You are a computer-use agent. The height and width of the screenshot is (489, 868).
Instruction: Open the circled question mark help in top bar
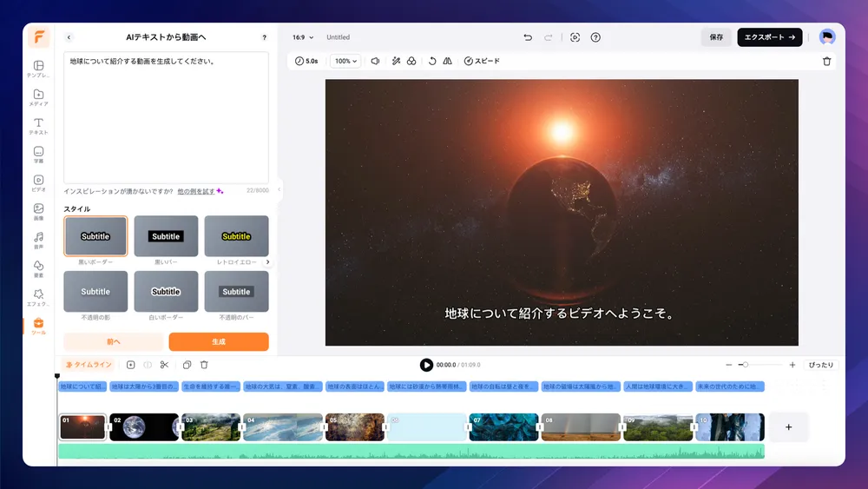pyautogui.click(x=595, y=37)
